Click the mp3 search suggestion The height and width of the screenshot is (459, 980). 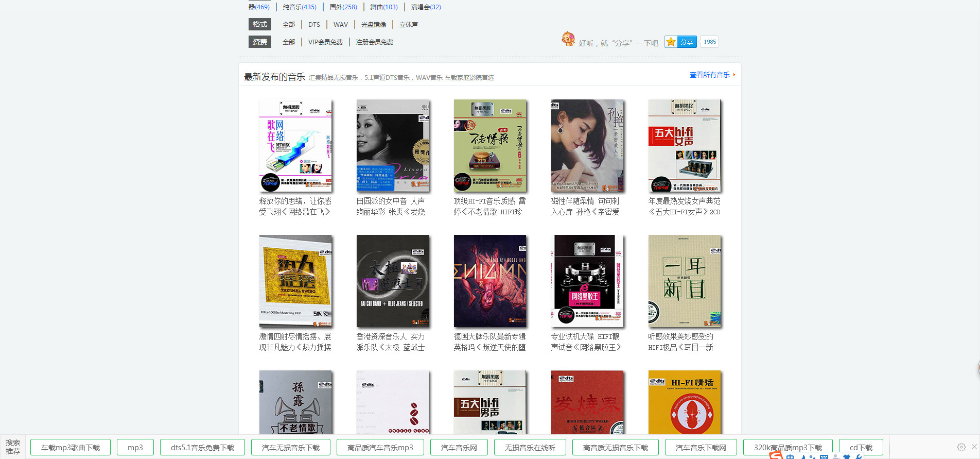tap(135, 447)
